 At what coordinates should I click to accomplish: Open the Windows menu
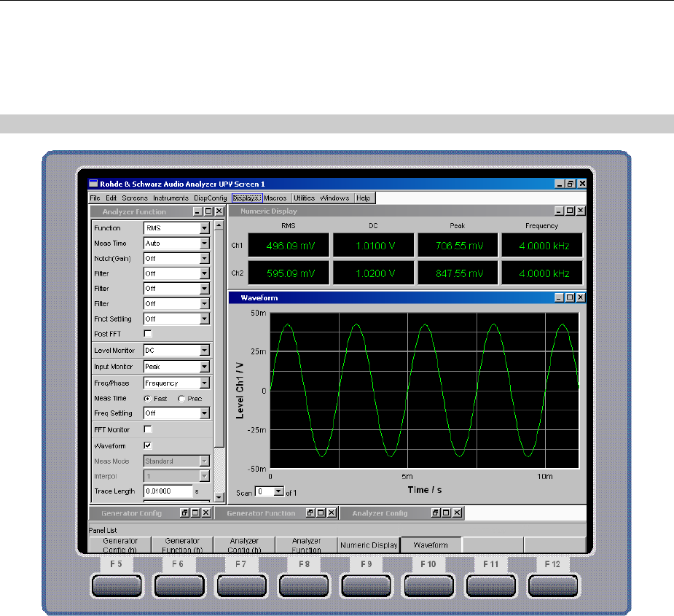[x=334, y=198]
